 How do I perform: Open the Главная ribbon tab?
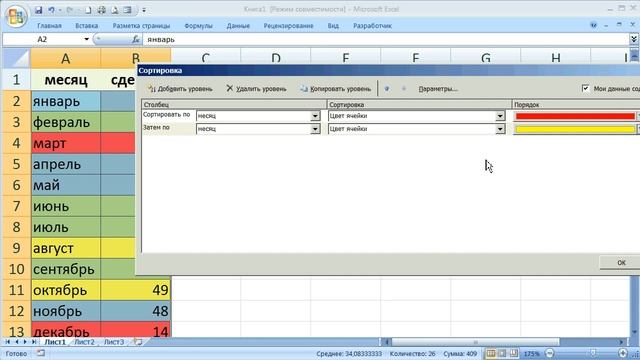49,26
